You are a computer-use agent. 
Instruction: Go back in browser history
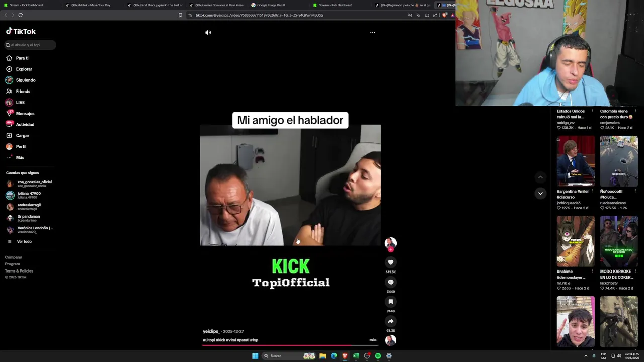click(x=6, y=15)
